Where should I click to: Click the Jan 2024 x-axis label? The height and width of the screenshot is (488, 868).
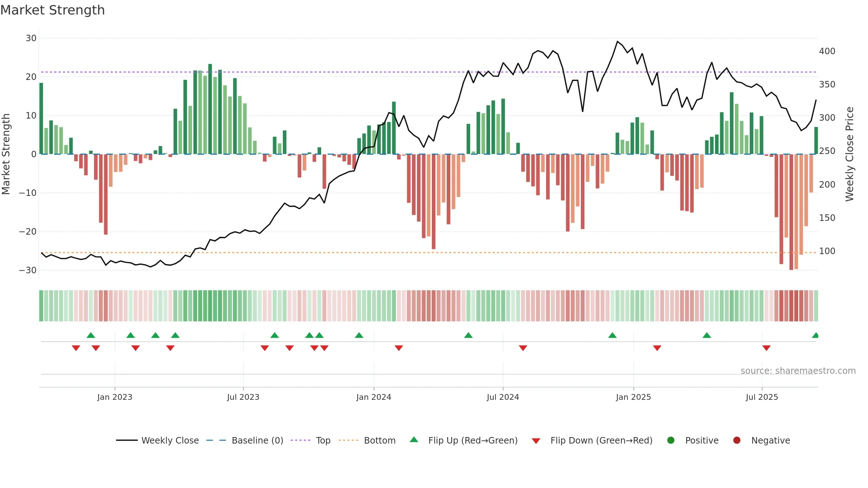tap(374, 397)
